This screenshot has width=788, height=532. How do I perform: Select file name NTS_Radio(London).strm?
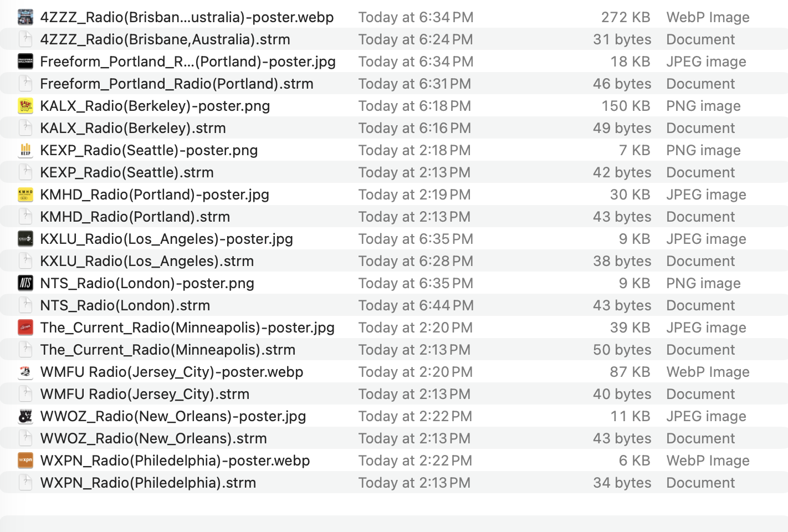coord(125,305)
